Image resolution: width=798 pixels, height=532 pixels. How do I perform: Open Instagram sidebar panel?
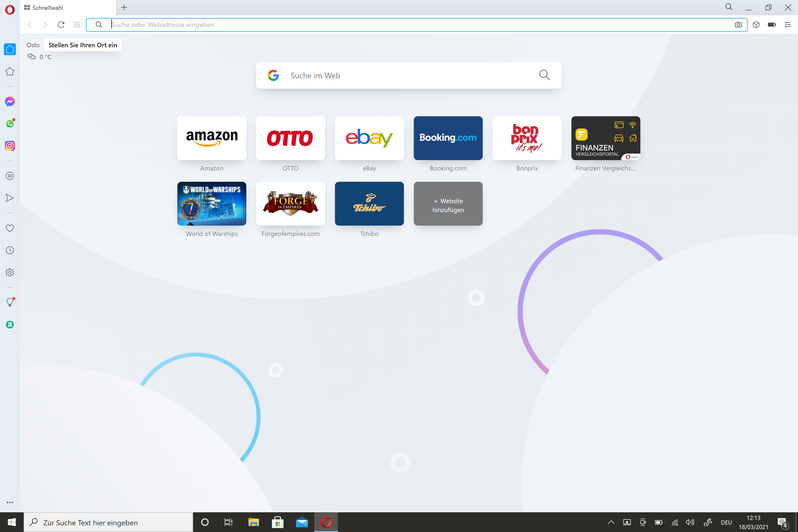pos(10,146)
